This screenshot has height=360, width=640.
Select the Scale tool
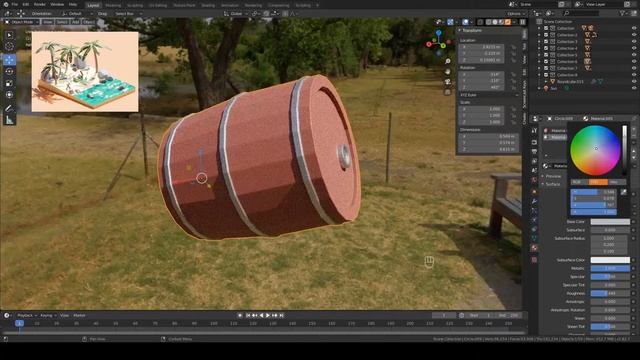point(9,83)
